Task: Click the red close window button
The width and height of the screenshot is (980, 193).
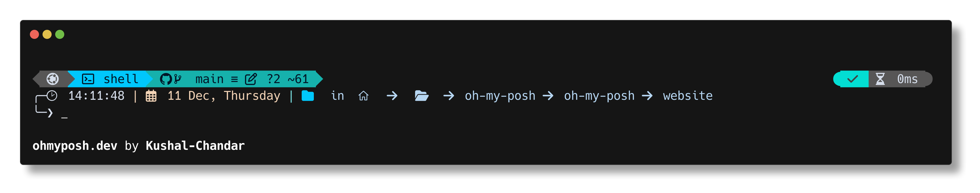Action: tap(34, 35)
